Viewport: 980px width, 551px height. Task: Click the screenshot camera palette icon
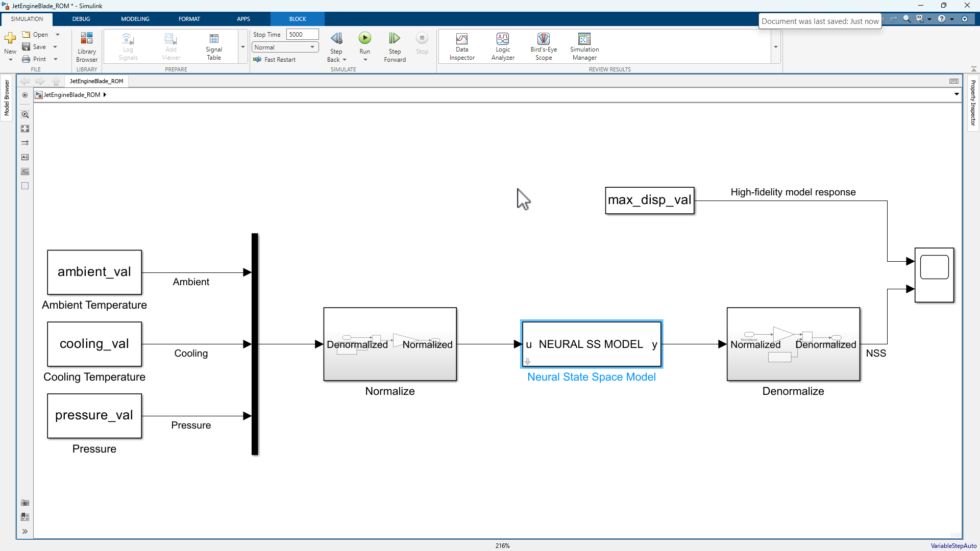tap(25, 503)
